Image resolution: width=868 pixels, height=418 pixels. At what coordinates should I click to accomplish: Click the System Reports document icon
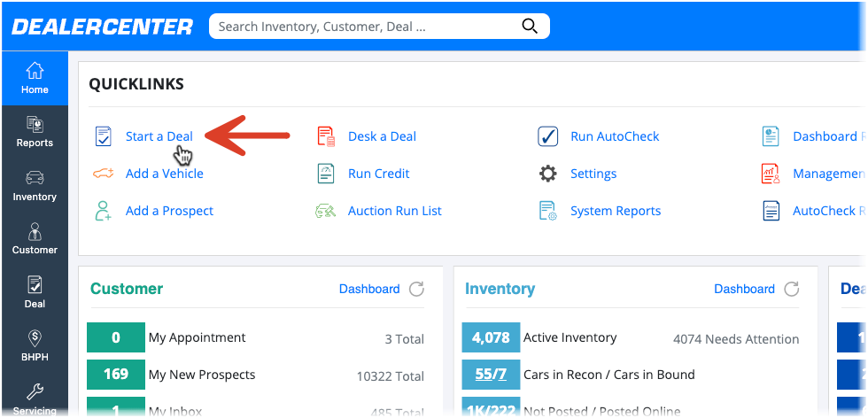click(548, 211)
